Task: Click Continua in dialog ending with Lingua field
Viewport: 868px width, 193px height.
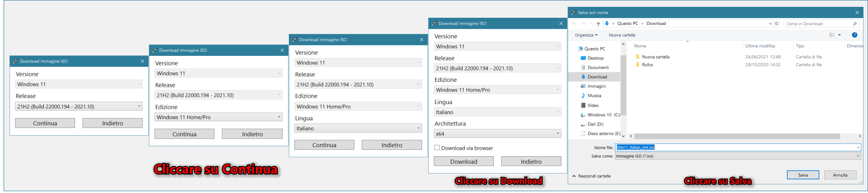Action: pyautogui.click(x=324, y=145)
